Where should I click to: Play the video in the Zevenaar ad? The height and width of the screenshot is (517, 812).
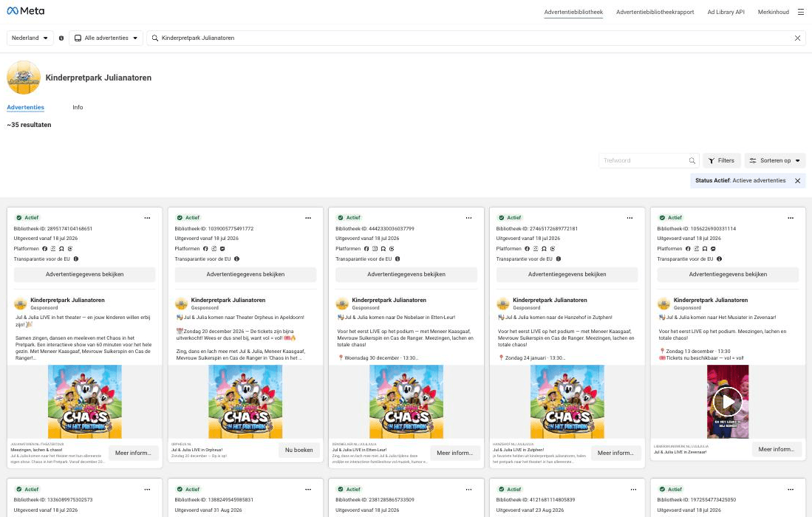[728, 402]
